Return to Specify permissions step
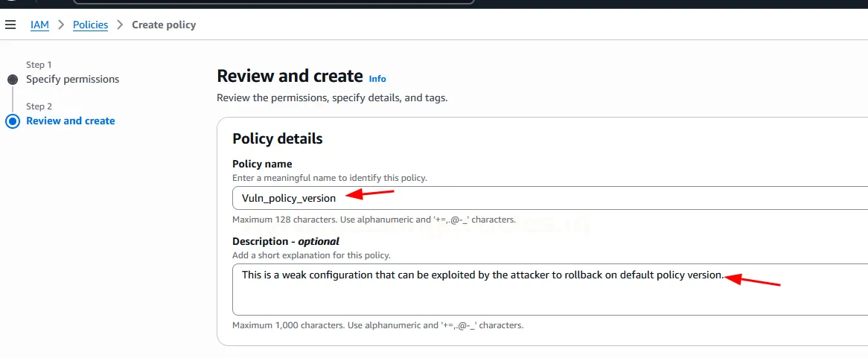Screen dimensions: 868x358 (72, 79)
